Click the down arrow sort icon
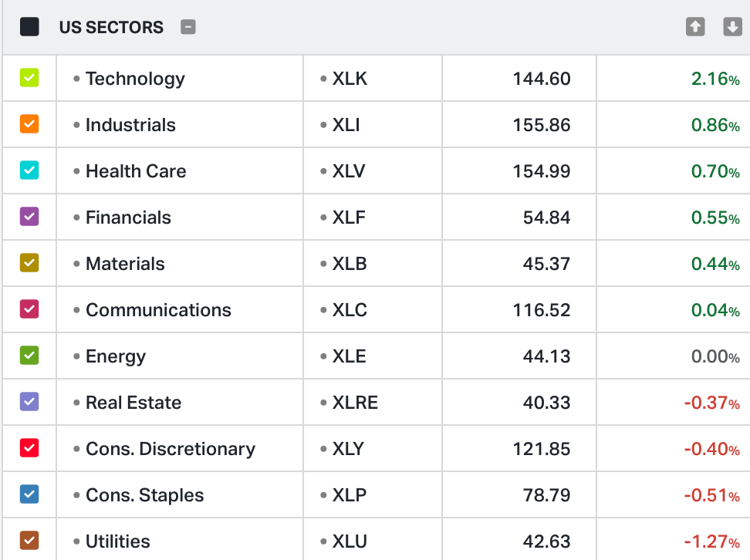Image resolution: width=750 pixels, height=560 pixels. click(x=732, y=27)
